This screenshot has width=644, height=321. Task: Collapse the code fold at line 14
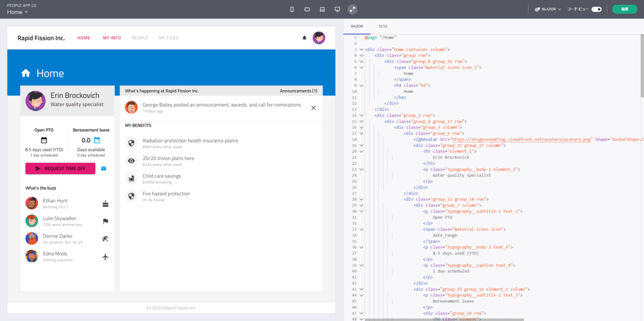pyautogui.click(x=361, y=115)
